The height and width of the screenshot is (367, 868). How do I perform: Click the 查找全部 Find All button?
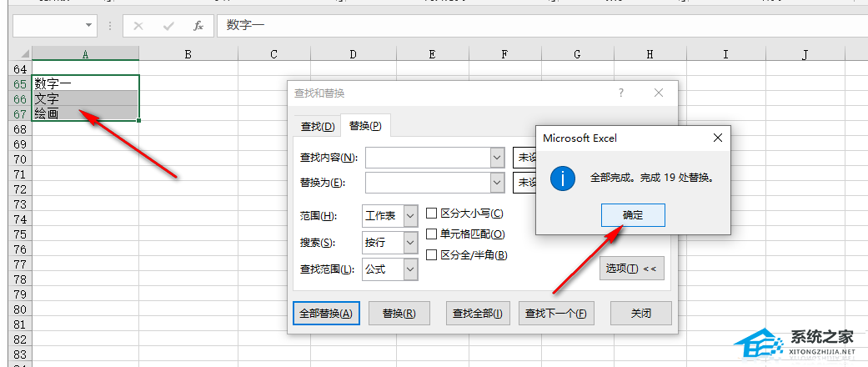tap(477, 314)
